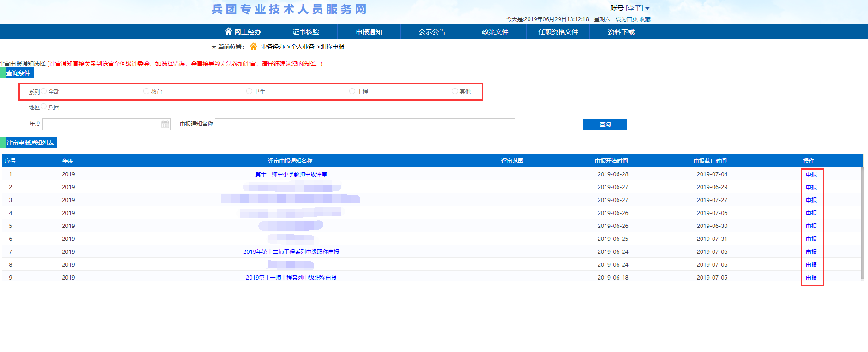Open 第十一师中小学教师中级评审 notice link
868x352 pixels.
coord(291,174)
